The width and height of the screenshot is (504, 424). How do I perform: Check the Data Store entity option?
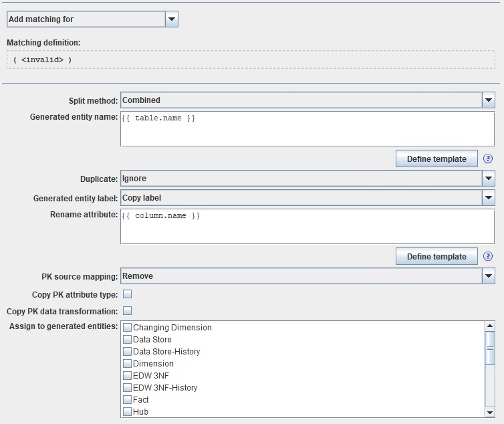pos(128,340)
